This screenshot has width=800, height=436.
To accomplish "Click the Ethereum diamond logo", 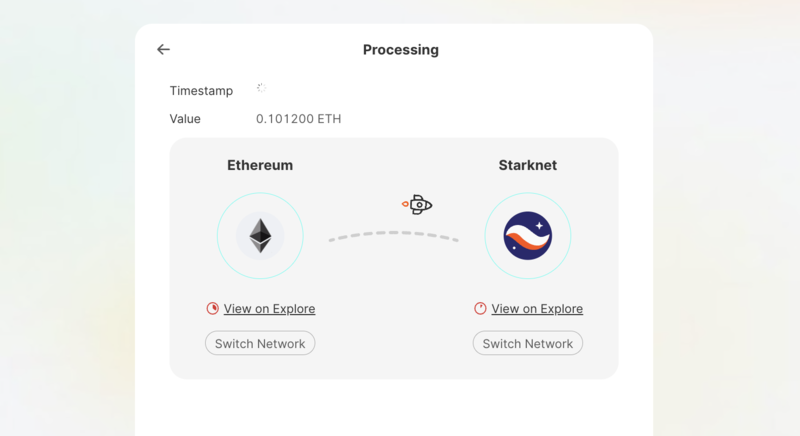I will click(260, 236).
